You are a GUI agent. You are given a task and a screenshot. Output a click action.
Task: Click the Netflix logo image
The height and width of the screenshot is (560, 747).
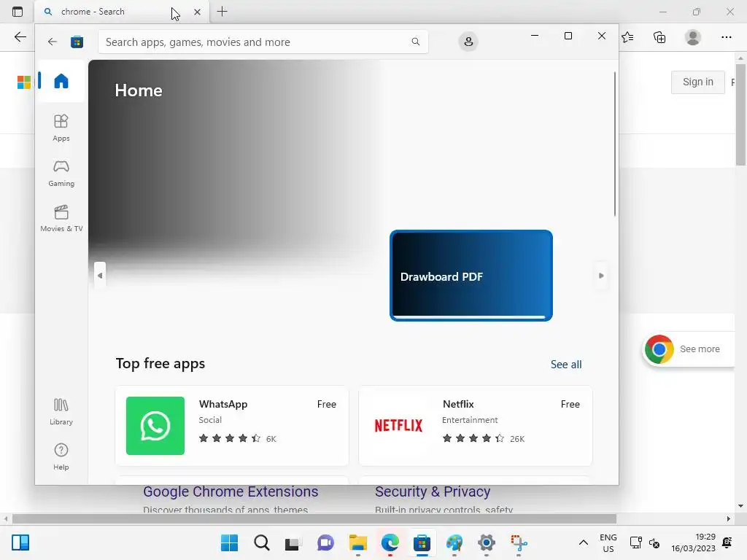coord(398,425)
